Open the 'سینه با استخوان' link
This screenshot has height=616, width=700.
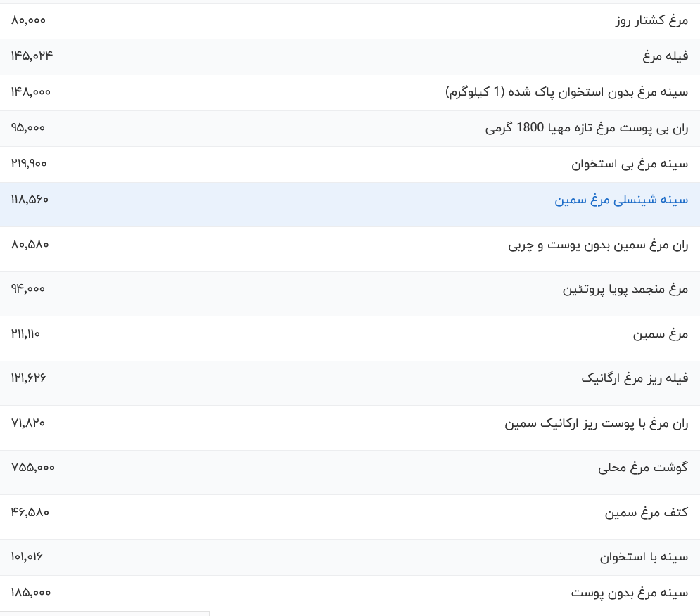tap(644, 558)
